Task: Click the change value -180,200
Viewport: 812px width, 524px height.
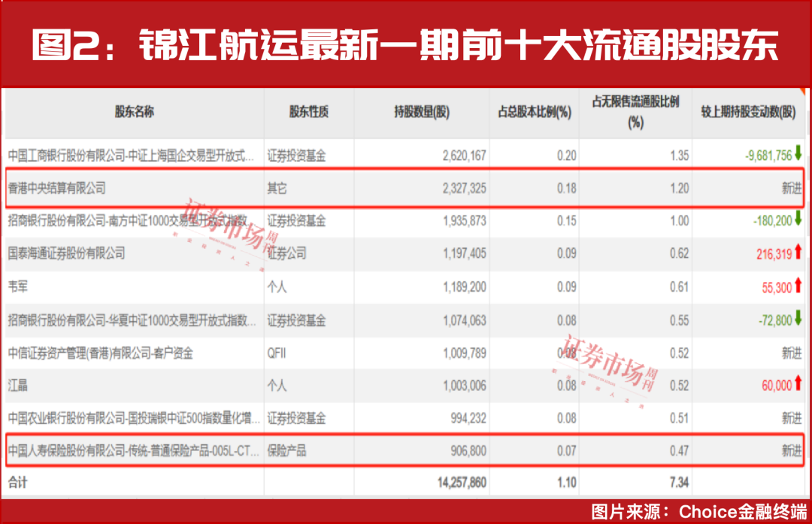Action: tap(773, 220)
